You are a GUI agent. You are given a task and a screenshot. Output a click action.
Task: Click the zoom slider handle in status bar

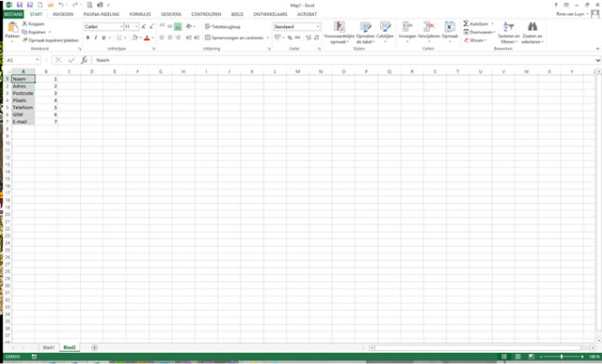point(561,357)
